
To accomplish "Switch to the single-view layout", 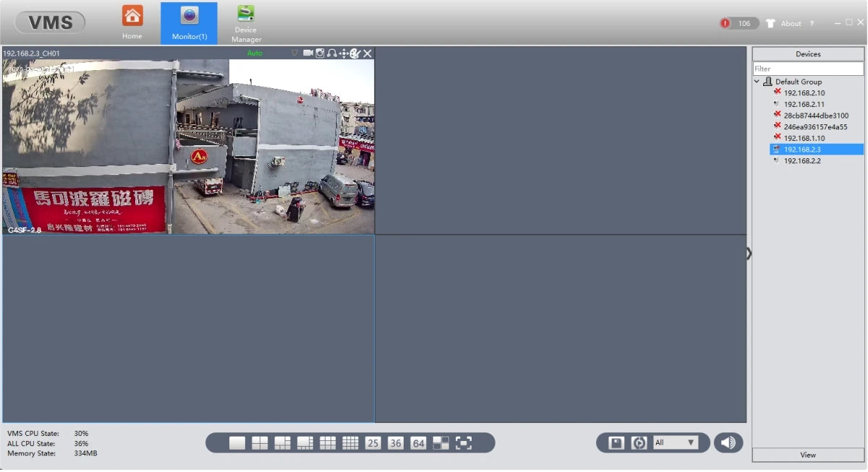I will point(237,443).
